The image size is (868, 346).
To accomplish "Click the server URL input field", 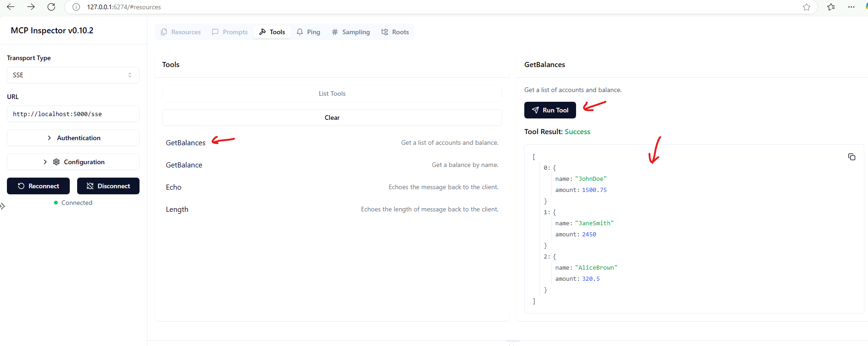I will pyautogui.click(x=73, y=114).
